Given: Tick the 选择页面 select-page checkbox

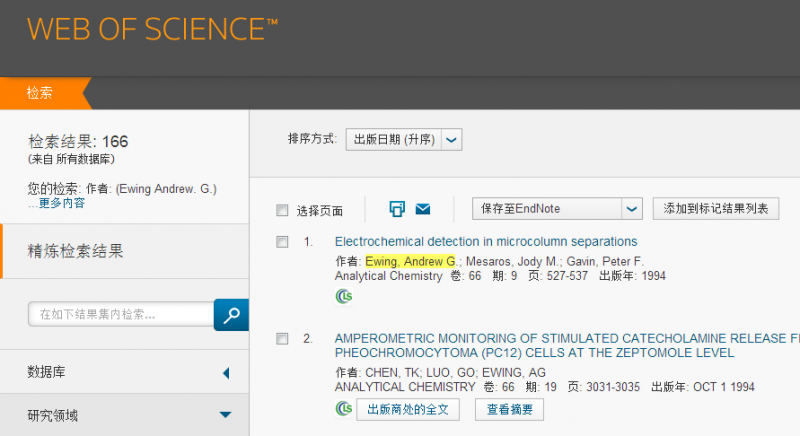Looking at the screenshot, I should coord(282,210).
